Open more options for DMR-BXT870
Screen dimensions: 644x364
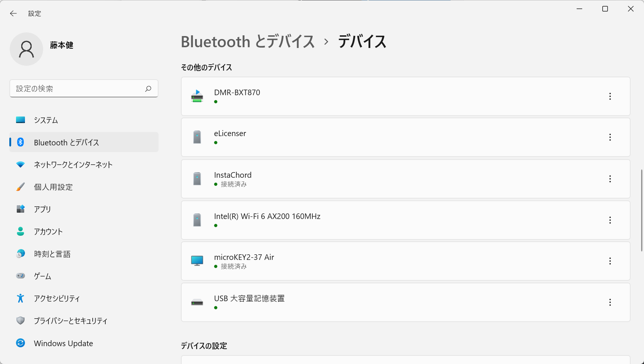click(610, 96)
